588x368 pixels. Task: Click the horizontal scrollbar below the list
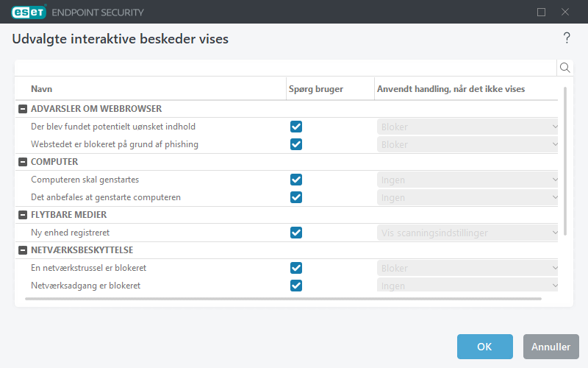283,299
